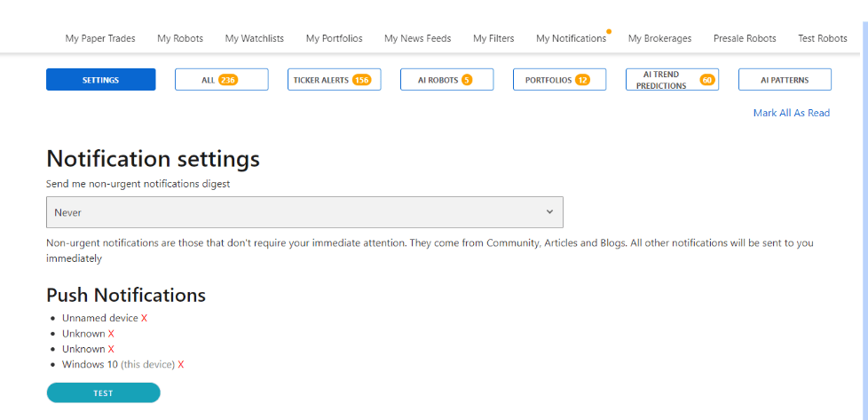View AI Robots notifications tab
Image resolution: width=868 pixels, height=420 pixels.
point(446,80)
